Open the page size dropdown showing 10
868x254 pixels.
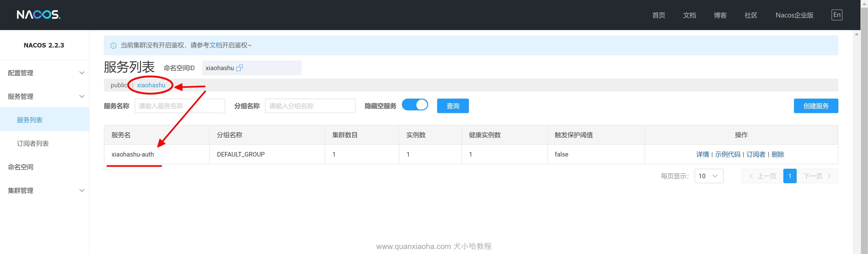[x=709, y=176]
